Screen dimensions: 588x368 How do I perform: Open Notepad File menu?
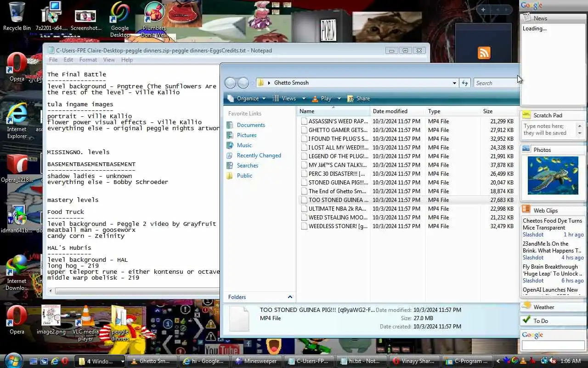click(x=53, y=60)
